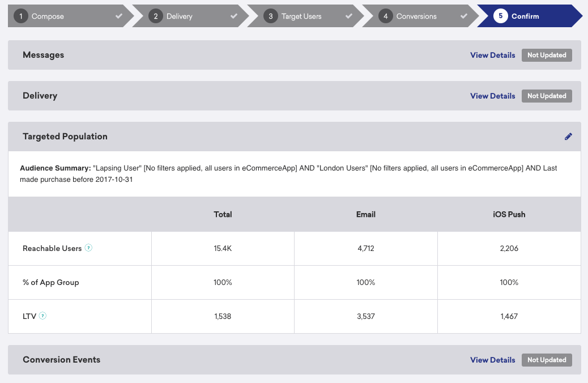
Task: Edit Targeted Population with pencil icon
Action: (568, 137)
